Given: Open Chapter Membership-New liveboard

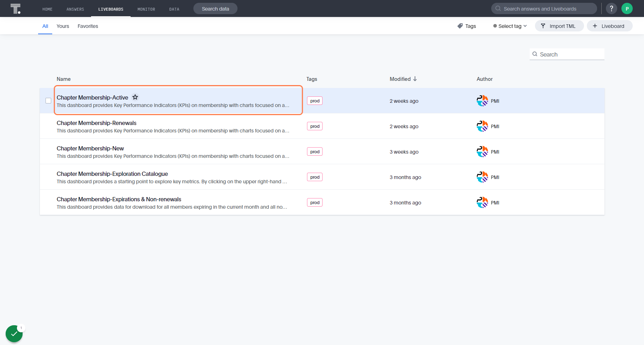Looking at the screenshot, I should coord(90,148).
